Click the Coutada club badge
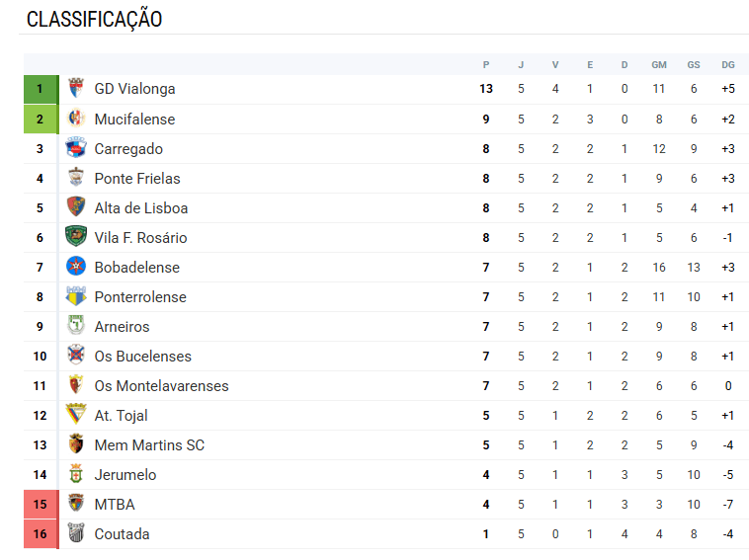This screenshot has height=560, width=749. (x=76, y=533)
